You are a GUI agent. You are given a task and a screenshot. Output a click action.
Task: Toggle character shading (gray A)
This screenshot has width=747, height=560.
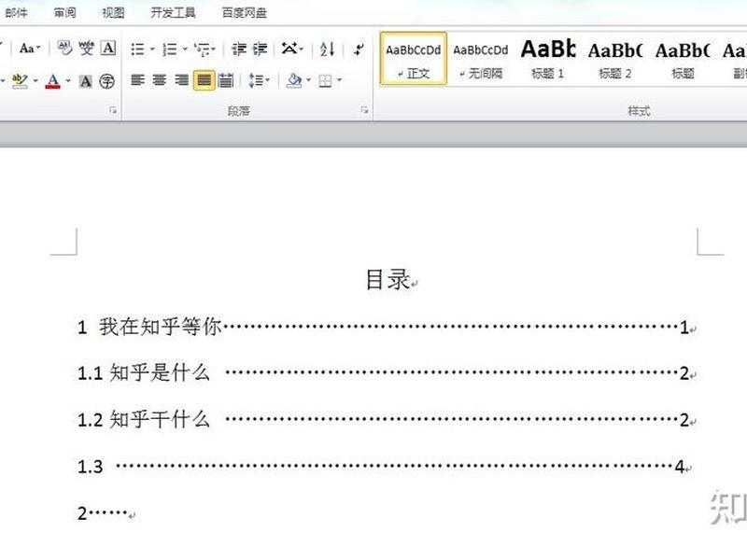point(86,81)
